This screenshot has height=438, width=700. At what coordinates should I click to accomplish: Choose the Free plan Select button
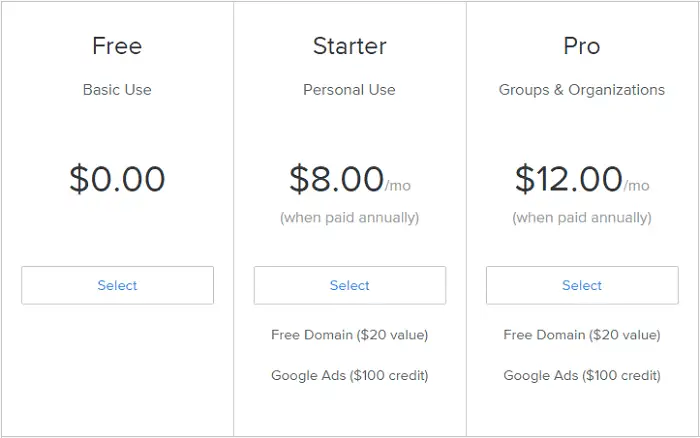point(117,285)
